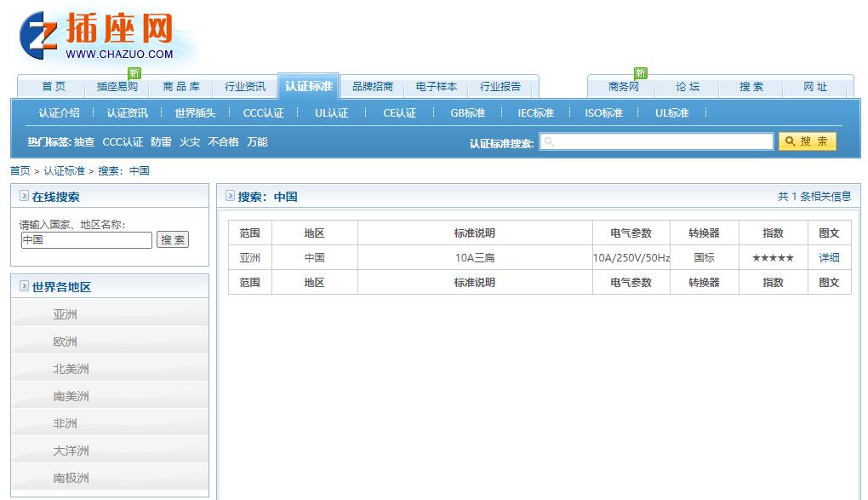Follow the 认证标准 breadcrumb link

(x=65, y=170)
